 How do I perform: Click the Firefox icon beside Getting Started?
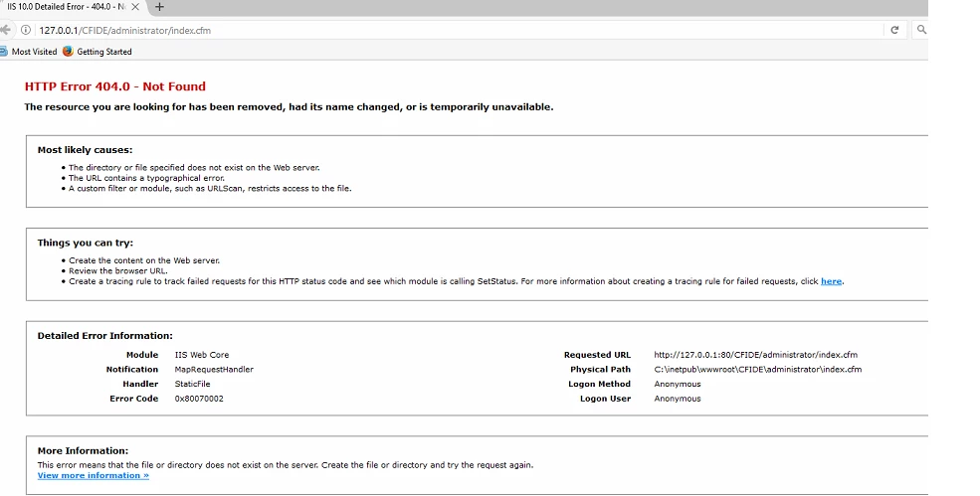pos(68,52)
